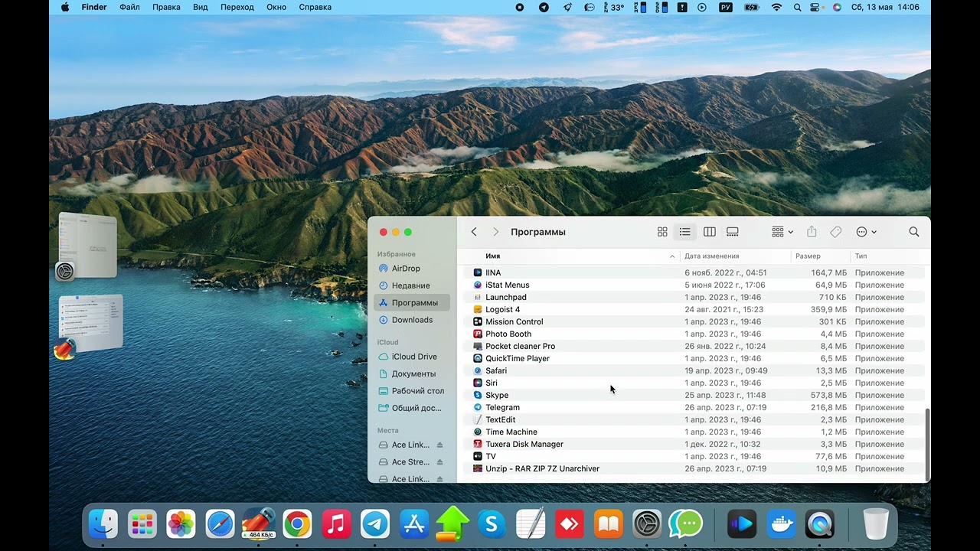
Task: Switch Finder to icon grid view
Action: click(x=662, y=232)
